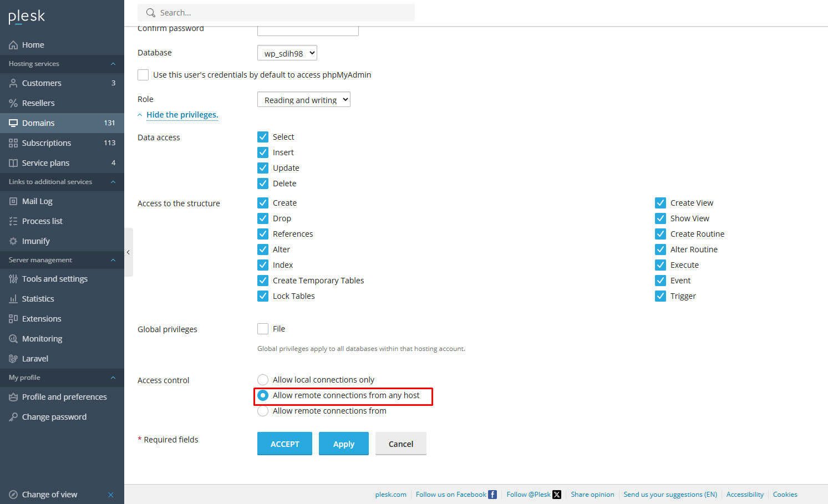Open the Database dropdown wp_sdih98
The width and height of the screenshot is (828, 504).
pos(287,53)
